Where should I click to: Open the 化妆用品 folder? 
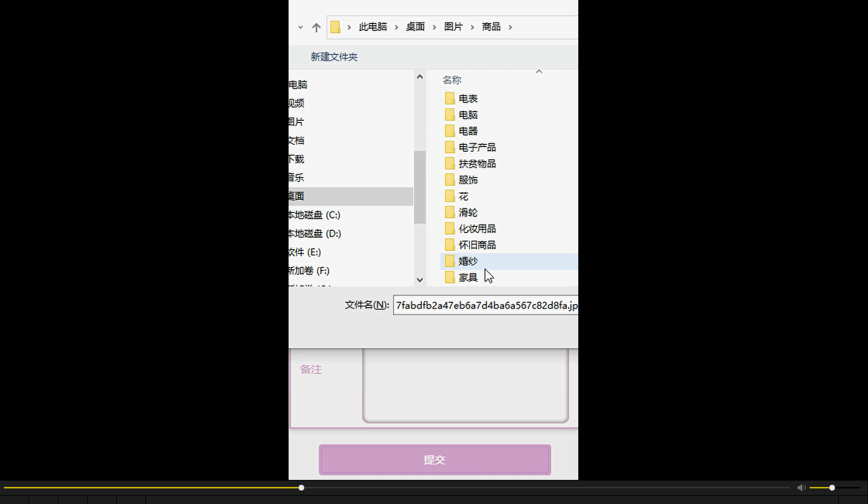(x=478, y=228)
